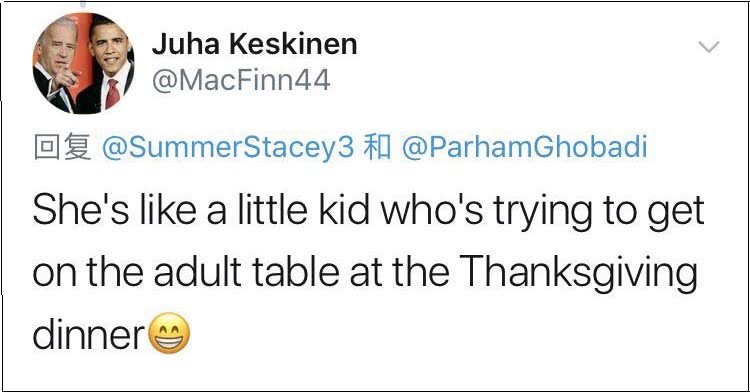Click the grinning emoji after dinner
750x392 pixels.
(169, 333)
